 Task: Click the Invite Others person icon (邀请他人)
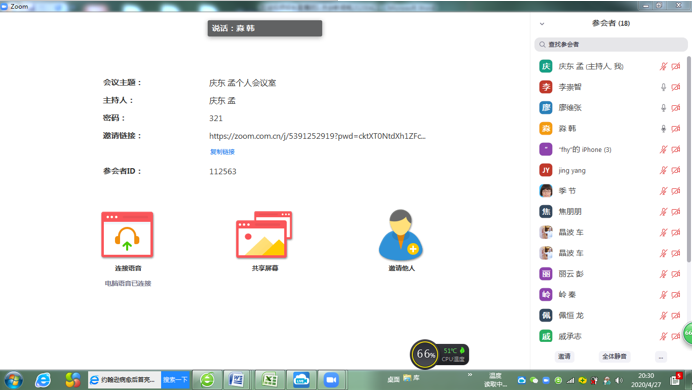pyautogui.click(x=401, y=235)
